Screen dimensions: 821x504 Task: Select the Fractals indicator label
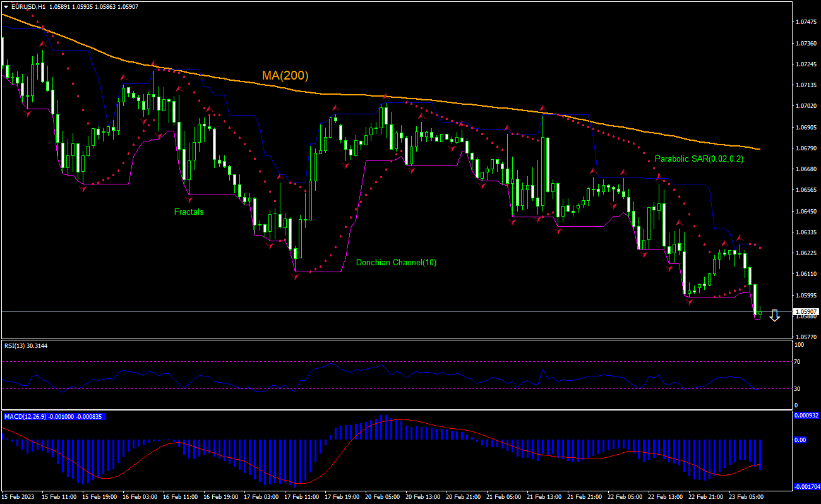click(x=189, y=212)
